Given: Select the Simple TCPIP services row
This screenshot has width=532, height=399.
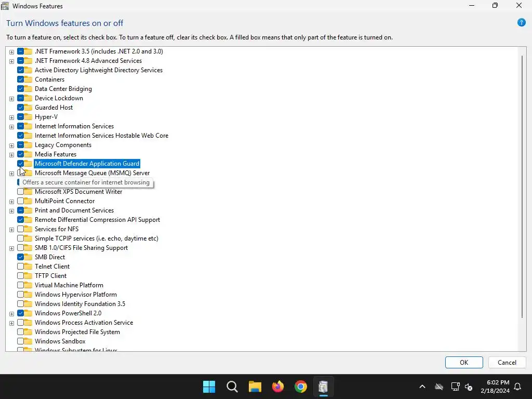Looking at the screenshot, I should (x=96, y=238).
